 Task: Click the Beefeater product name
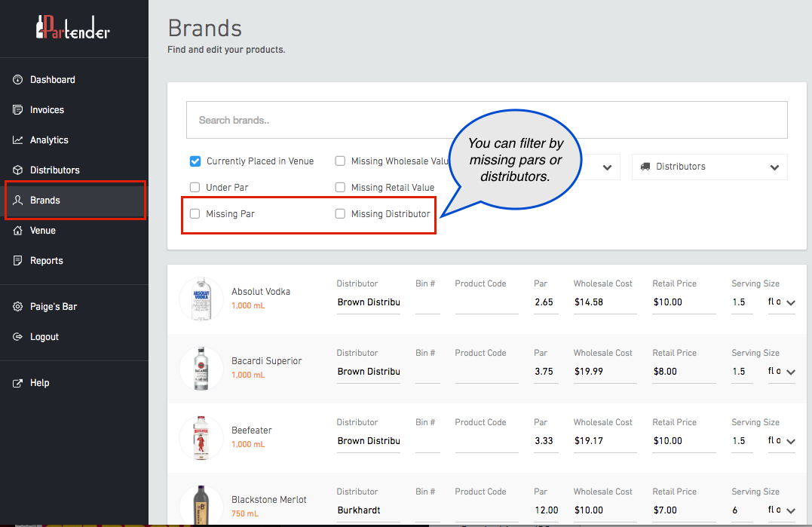tap(251, 430)
